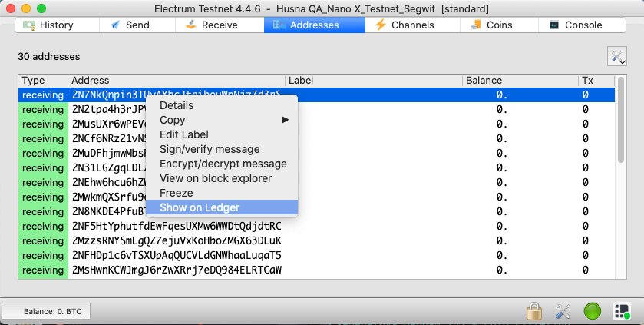Switch to the Receive tab
Viewport: 644px width, 325px height.
(220, 25)
